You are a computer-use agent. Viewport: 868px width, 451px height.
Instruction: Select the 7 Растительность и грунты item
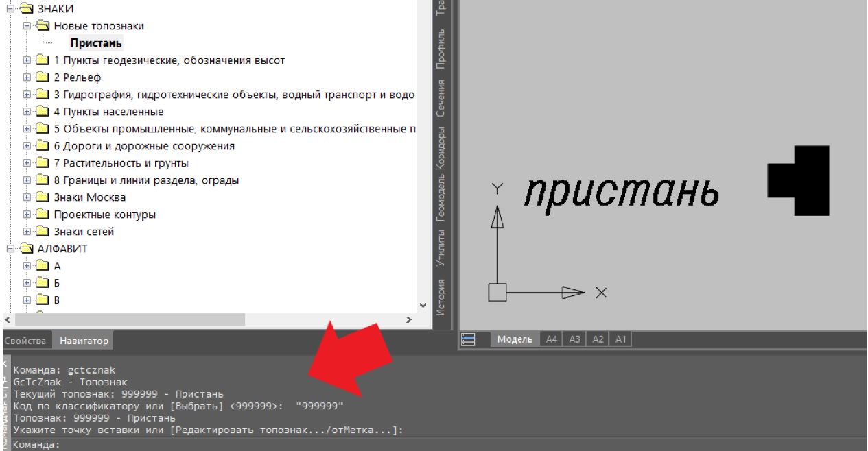pyautogui.click(x=121, y=163)
